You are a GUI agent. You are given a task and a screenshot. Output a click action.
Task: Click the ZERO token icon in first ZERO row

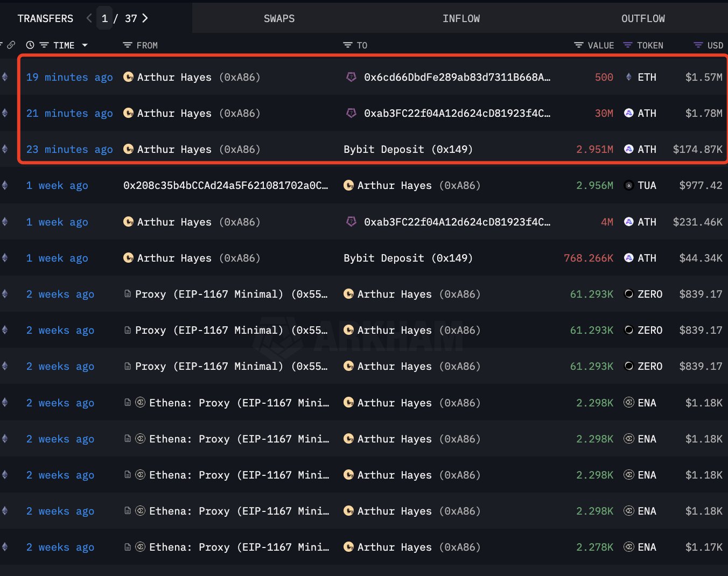coord(628,294)
